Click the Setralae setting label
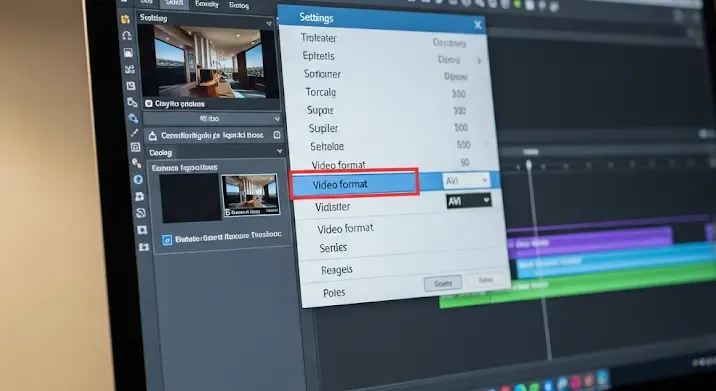 (327, 147)
